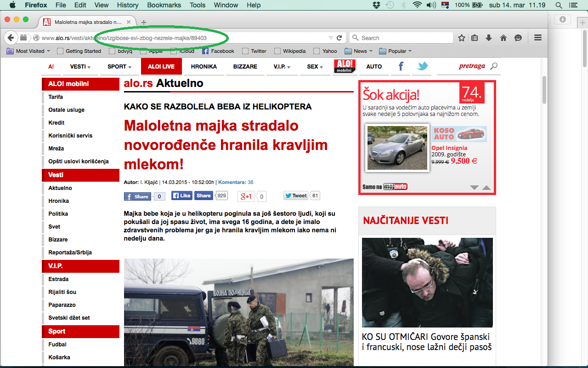
Task: Switch to the HRONIKA site tab
Action: click(x=204, y=67)
